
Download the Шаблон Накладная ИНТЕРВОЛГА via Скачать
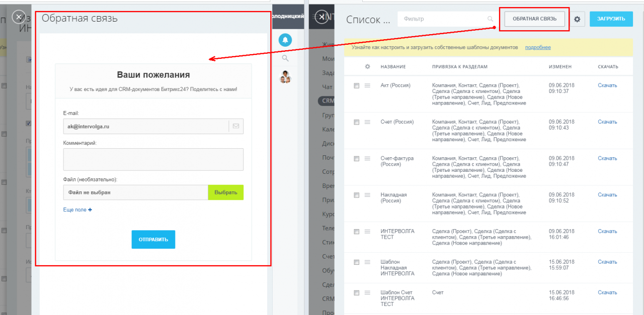[607, 262]
